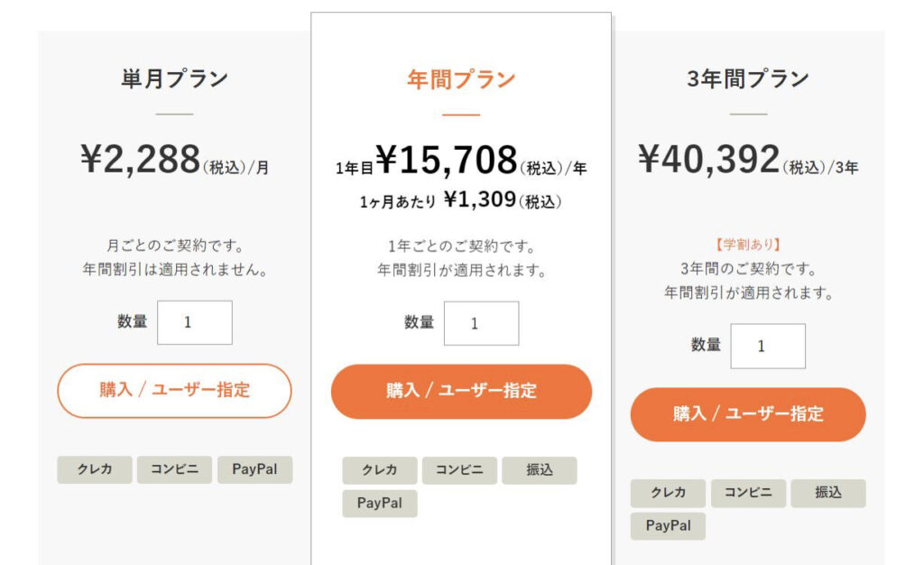Click the 単月プラン purchase button
Screen dimensions: 924x565
174,391
